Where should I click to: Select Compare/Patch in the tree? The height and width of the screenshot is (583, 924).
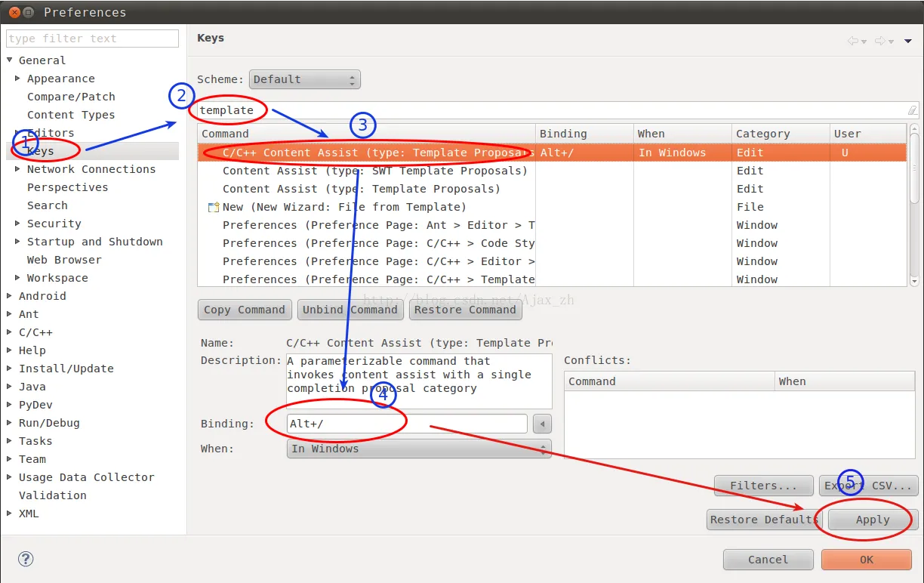click(71, 97)
